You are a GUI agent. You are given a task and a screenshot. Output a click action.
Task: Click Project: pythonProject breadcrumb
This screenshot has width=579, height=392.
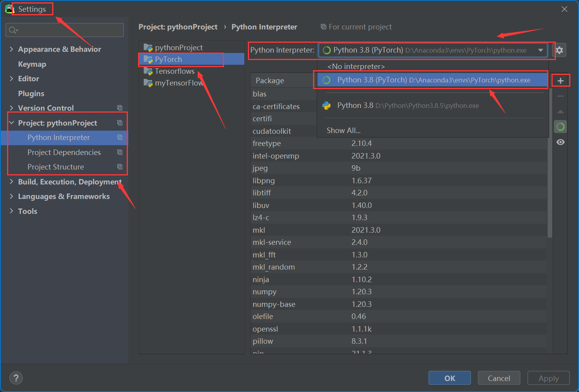[x=178, y=27]
